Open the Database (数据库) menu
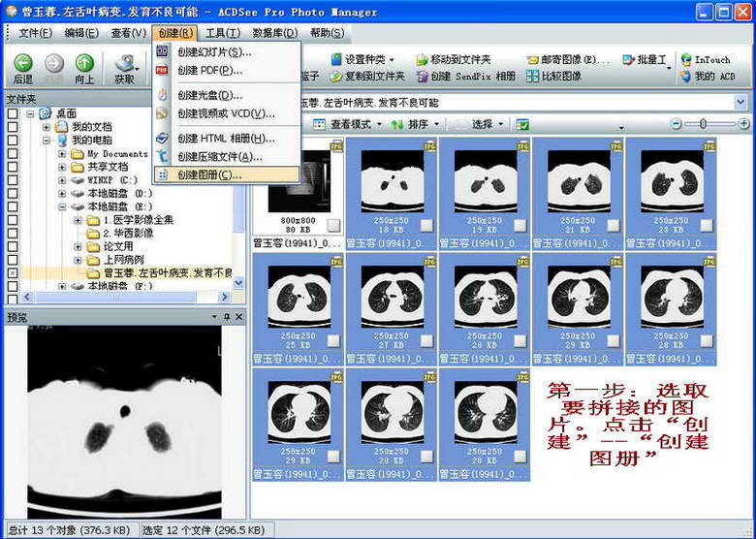 pos(275,33)
